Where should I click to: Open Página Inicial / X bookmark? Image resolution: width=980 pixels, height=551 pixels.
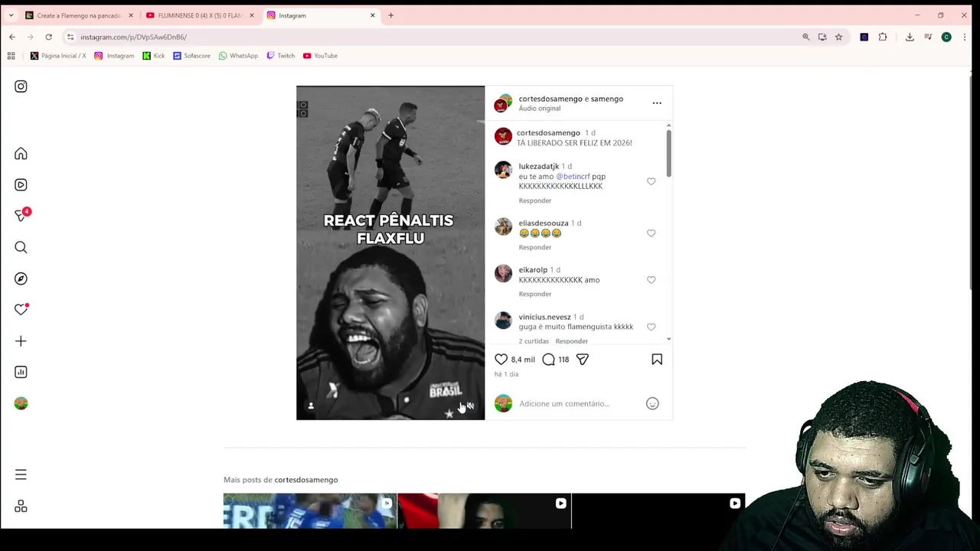(x=58, y=56)
